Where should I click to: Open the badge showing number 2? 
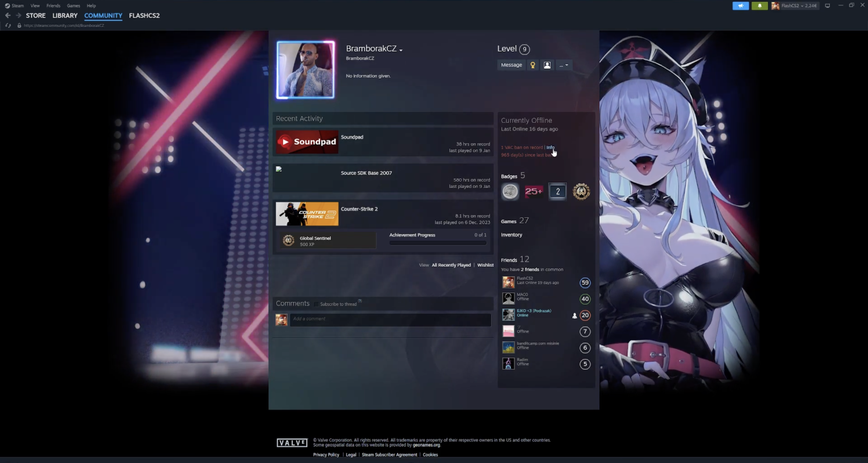coord(557,192)
